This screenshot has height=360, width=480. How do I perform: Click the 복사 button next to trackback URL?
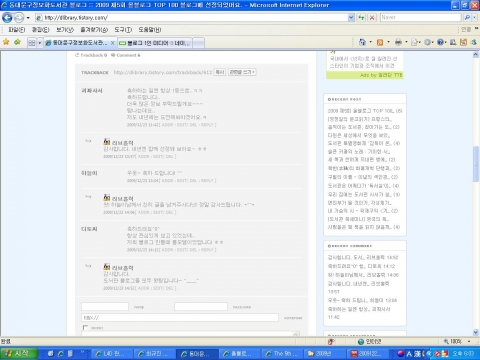click(x=220, y=72)
